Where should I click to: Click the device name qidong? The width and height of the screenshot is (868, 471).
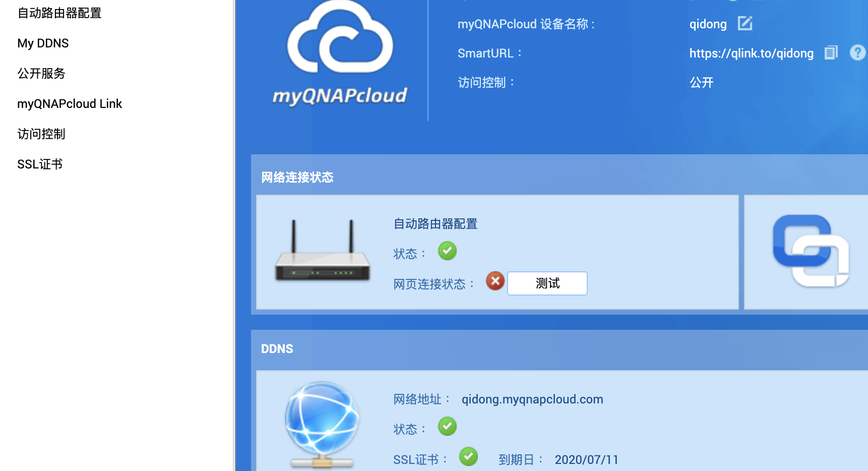tap(708, 24)
